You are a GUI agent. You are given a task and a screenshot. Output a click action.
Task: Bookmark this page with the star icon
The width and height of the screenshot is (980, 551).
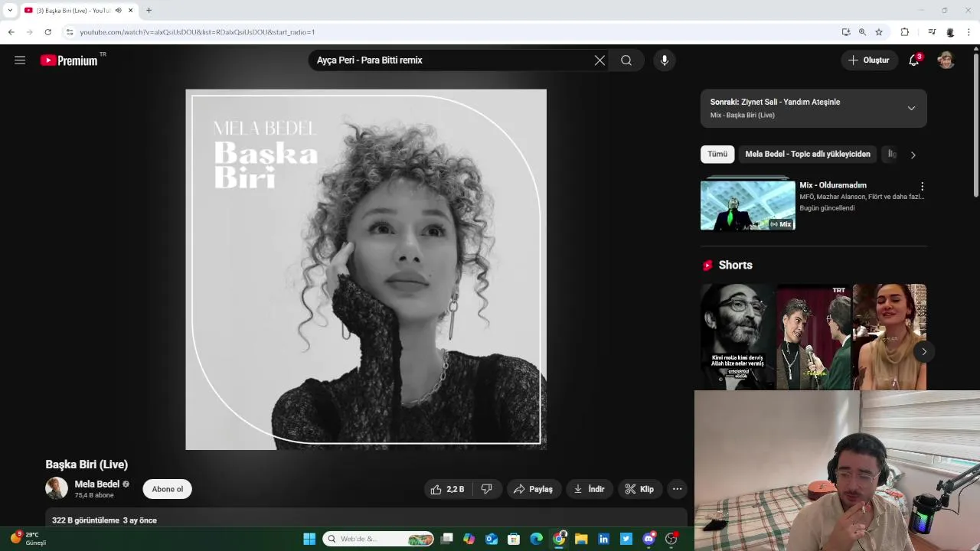[x=879, y=32]
